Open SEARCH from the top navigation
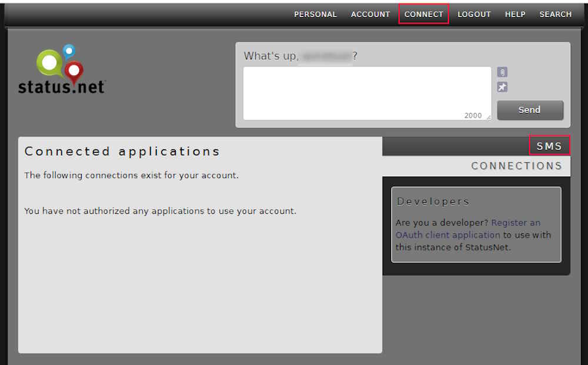Image resolution: width=588 pixels, height=365 pixels. tap(555, 14)
